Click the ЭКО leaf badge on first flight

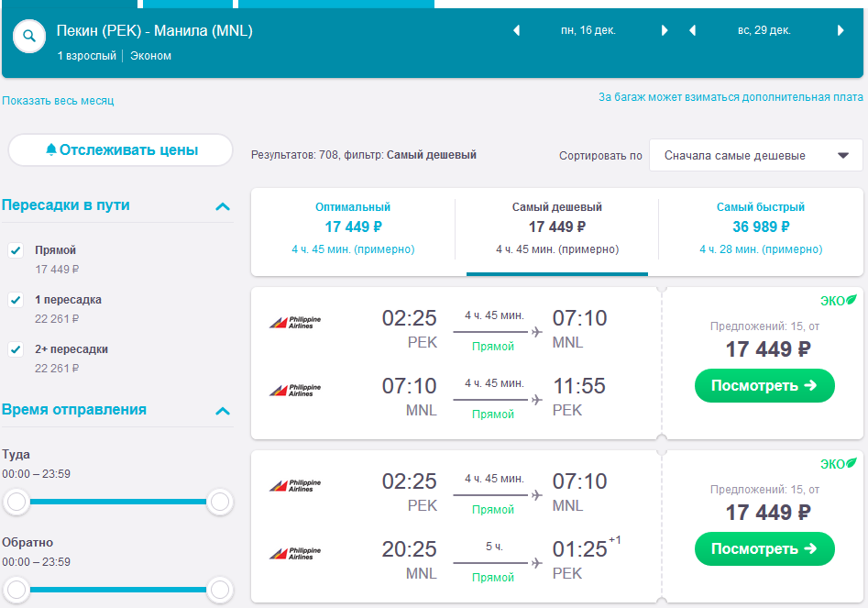point(838,300)
